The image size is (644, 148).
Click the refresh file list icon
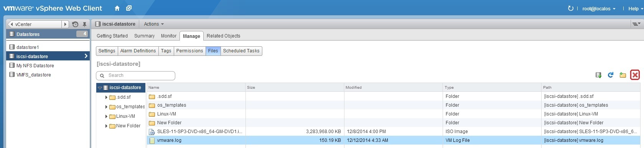(611, 75)
